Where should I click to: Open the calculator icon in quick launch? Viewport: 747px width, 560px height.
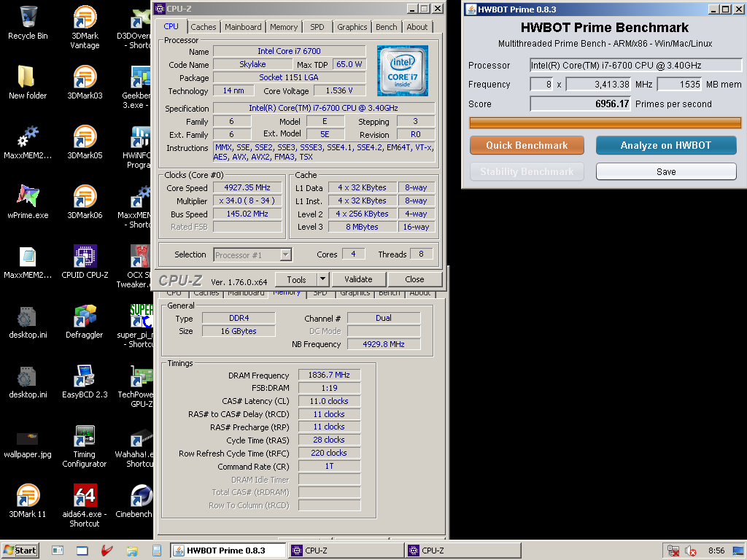coord(157,551)
